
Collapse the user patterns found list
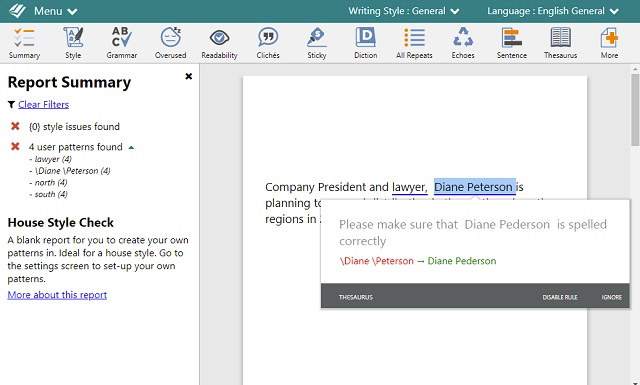[x=131, y=147]
